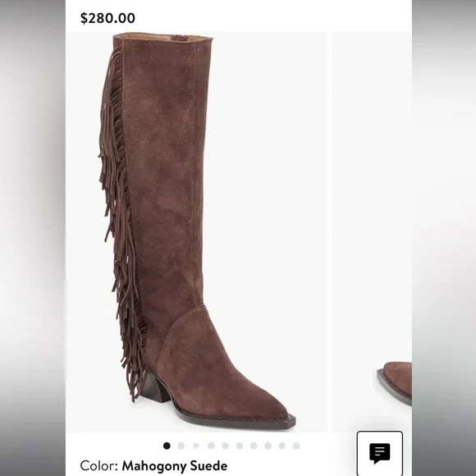Jump to the last carousel dot
This screenshot has height=476, width=476.
(296, 446)
